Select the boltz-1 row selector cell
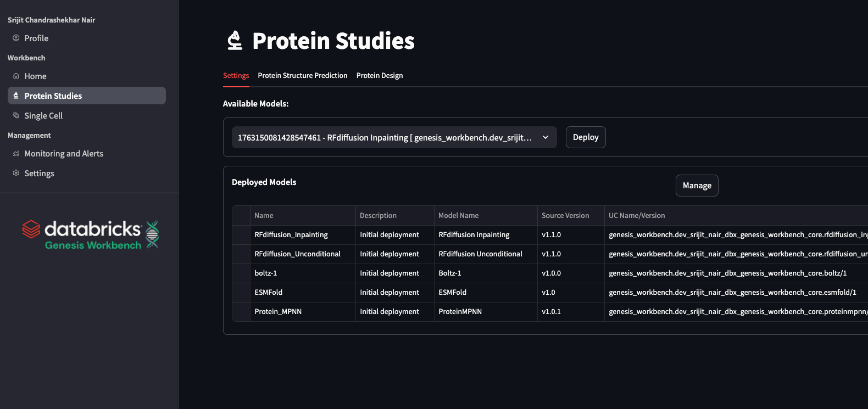The image size is (868, 409). [x=241, y=273]
